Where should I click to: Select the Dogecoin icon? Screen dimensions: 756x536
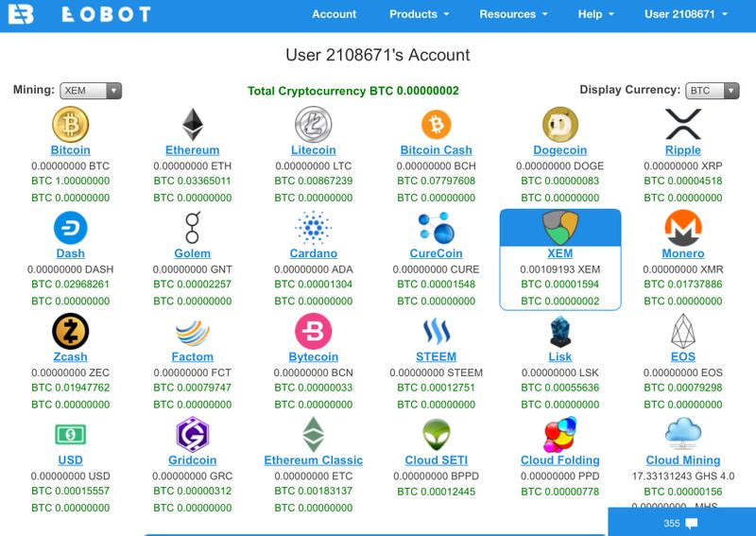[560, 124]
